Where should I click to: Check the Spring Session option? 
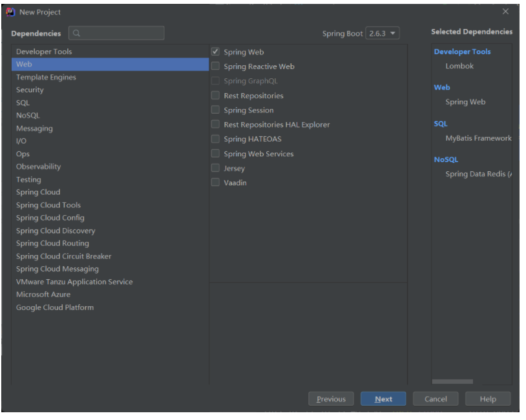point(216,110)
